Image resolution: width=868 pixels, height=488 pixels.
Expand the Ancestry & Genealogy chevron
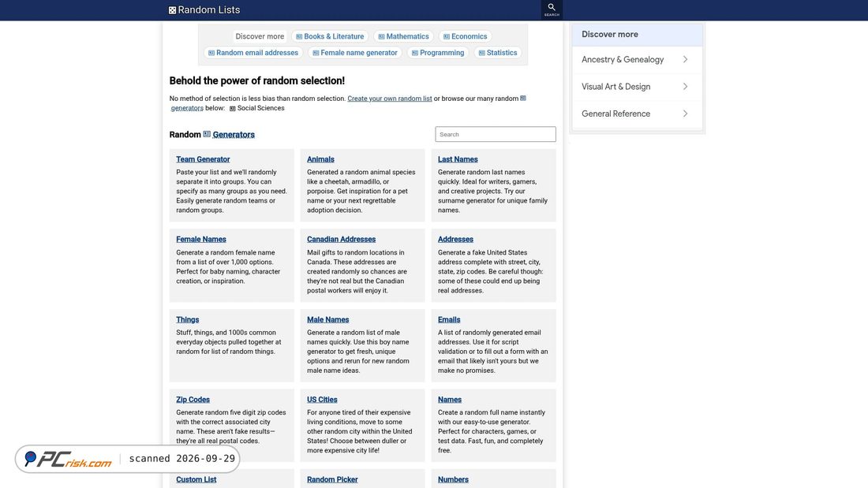click(685, 59)
